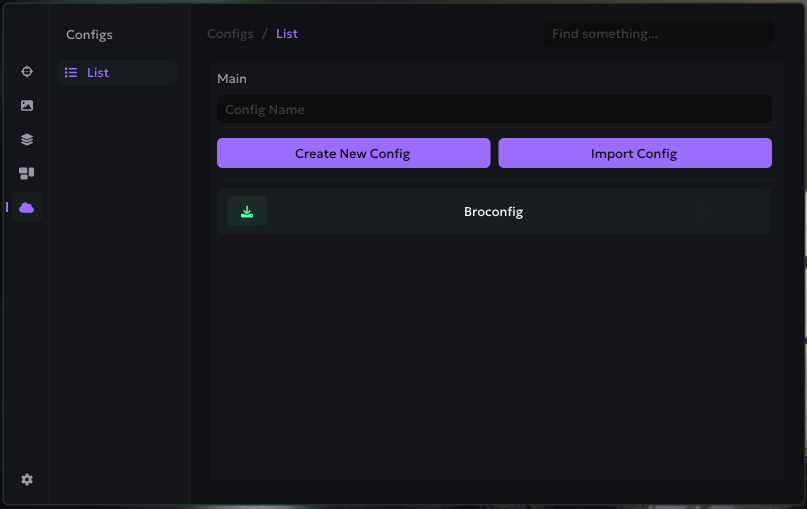Screen dimensions: 807x509
Task: Load Broconfig with the green download icon
Action: 247,211
